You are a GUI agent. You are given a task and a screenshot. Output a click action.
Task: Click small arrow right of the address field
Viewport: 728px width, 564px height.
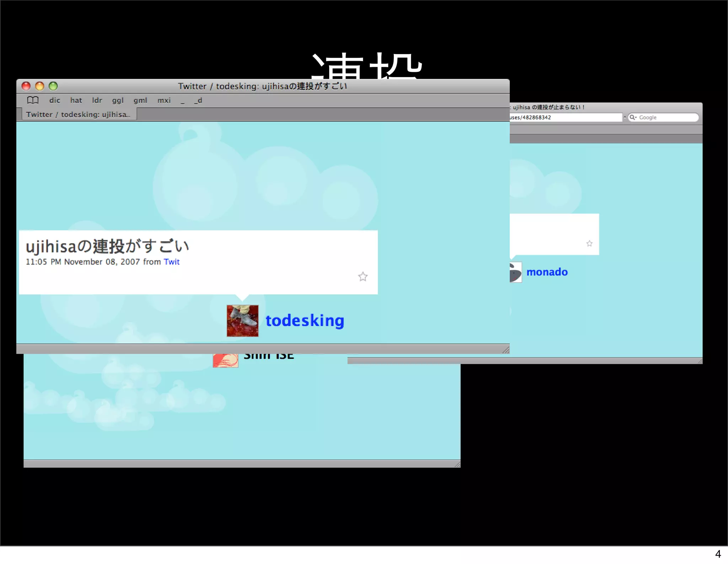(625, 117)
